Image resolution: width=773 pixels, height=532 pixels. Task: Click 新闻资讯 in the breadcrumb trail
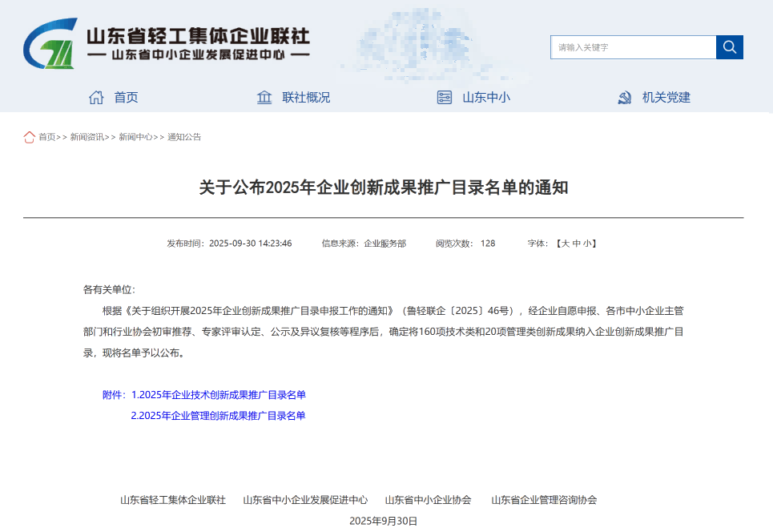(x=87, y=137)
